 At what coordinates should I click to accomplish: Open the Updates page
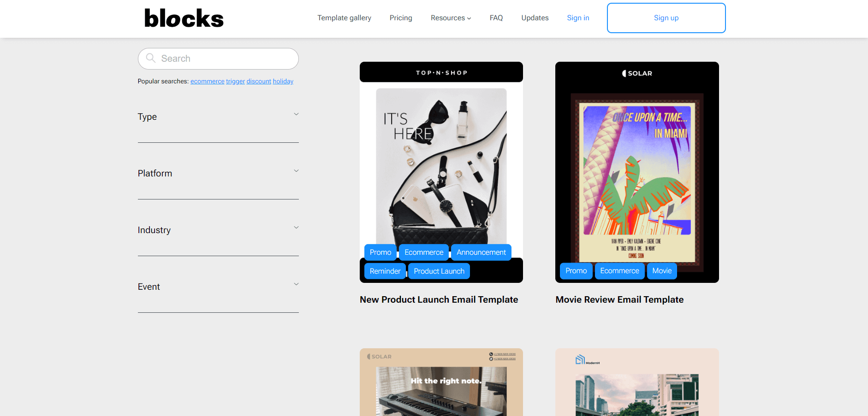[535, 18]
